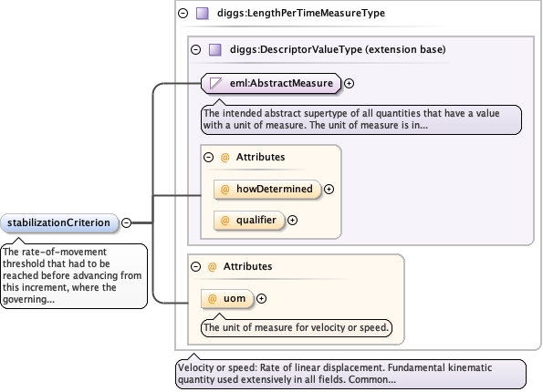This screenshot has width=543, height=392.
Task: Select the uom attribute node
Action: (227, 299)
